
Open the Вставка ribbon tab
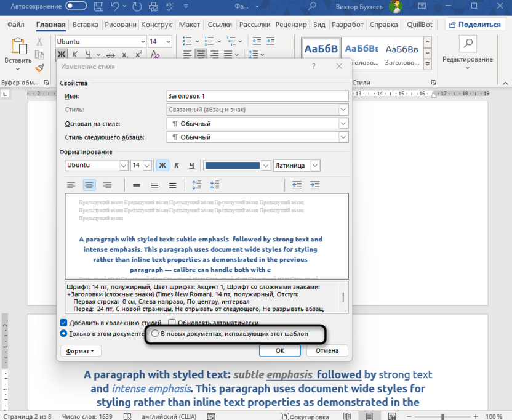[x=85, y=25]
